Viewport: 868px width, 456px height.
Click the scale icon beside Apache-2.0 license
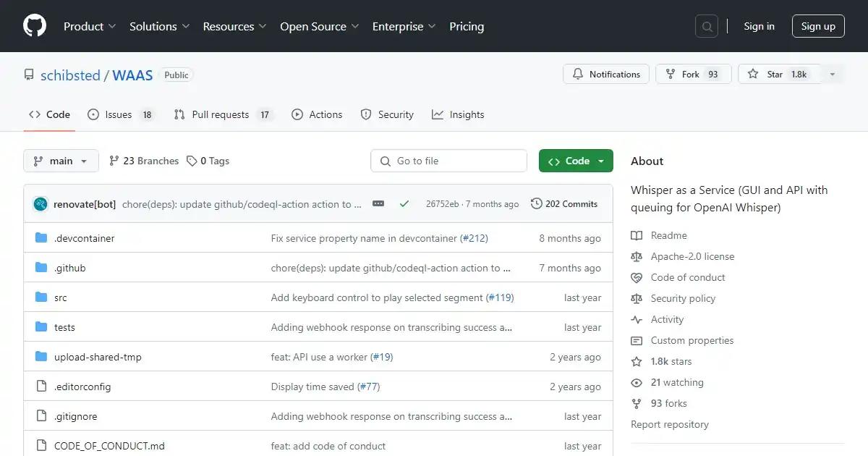(637, 256)
